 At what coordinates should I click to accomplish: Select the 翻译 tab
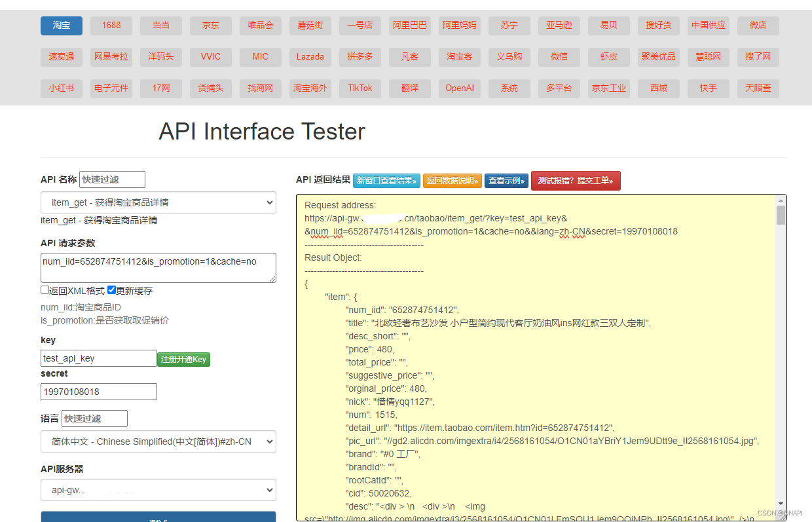coord(410,88)
